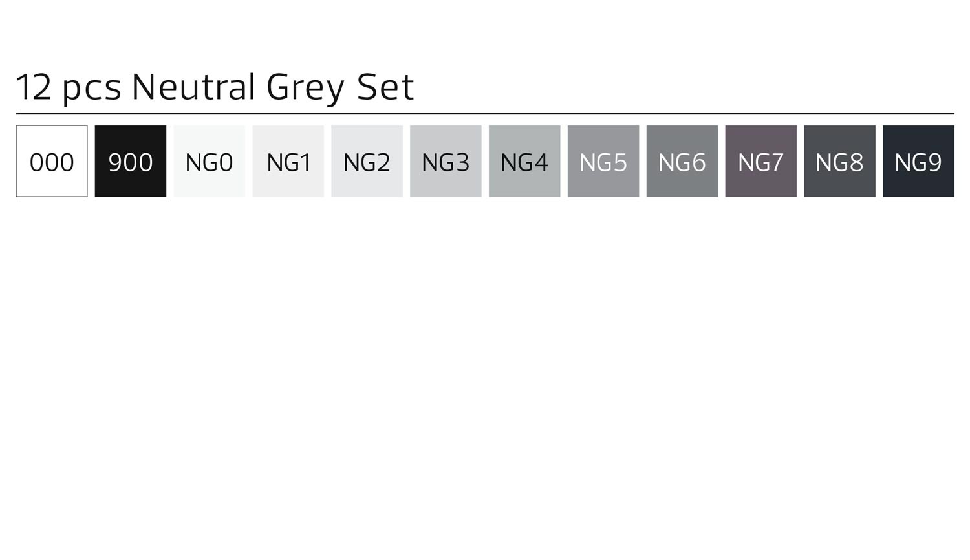Click the NG1 grey swatch
Image resolution: width=970 pixels, height=560 pixels.
[x=288, y=161]
